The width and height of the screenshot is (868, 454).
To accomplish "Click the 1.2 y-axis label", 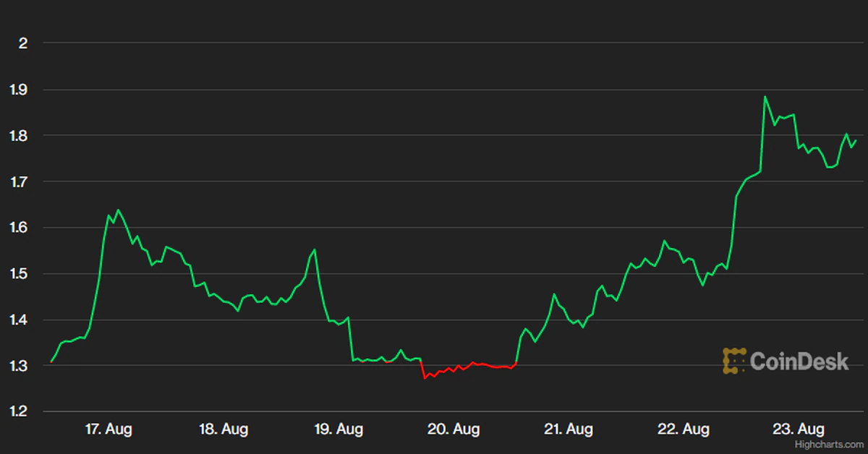I will 19,412.
